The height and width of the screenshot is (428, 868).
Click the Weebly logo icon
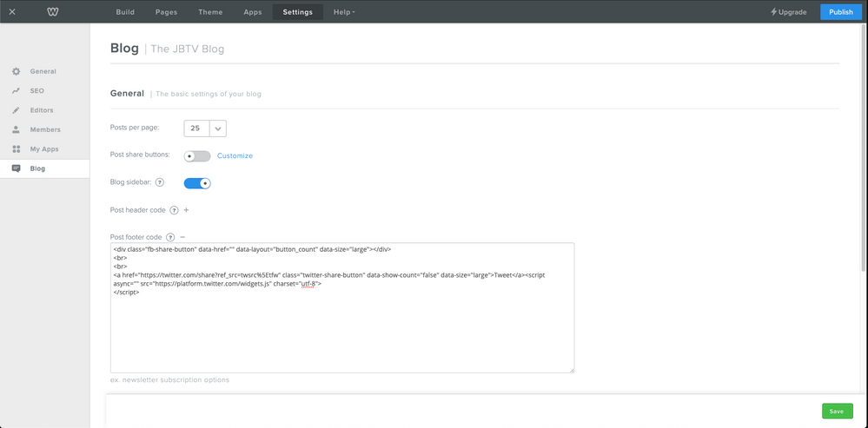[x=53, y=12]
